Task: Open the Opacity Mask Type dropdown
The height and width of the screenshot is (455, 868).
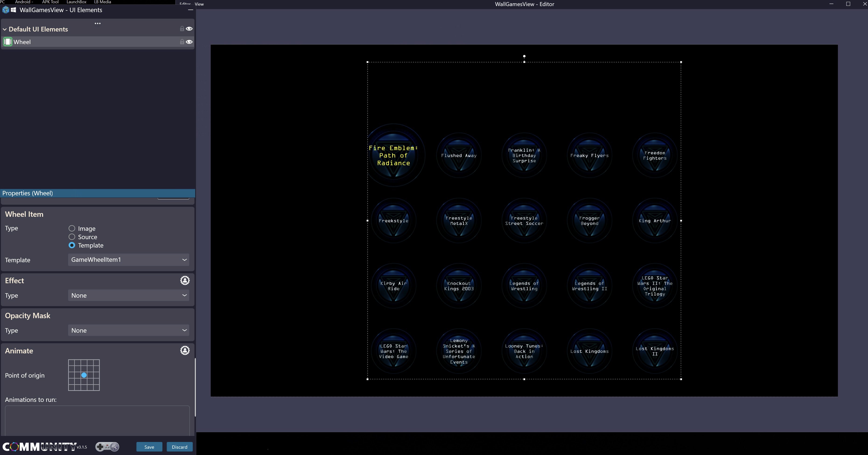Action: 128,330
